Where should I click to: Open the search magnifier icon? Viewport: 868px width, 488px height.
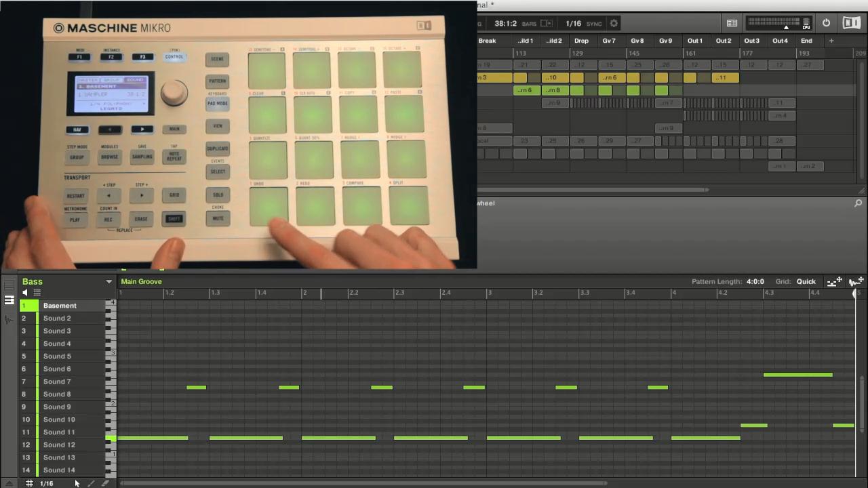pyautogui.click(x=858, y=203)
